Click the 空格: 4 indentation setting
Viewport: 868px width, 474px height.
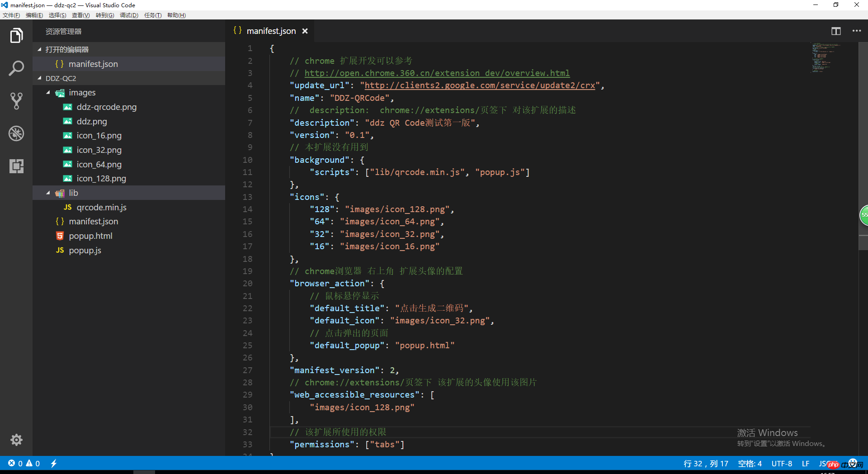750,464
